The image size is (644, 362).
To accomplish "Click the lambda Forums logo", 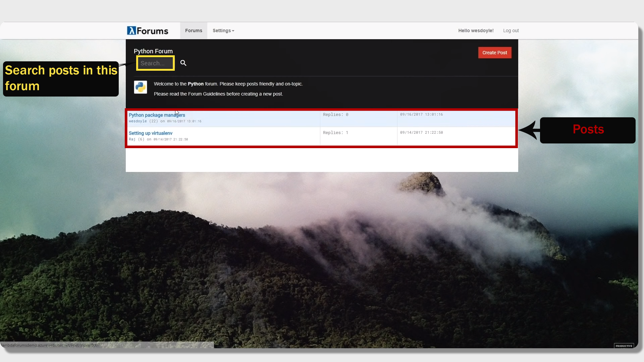I will tap(148, 31).
